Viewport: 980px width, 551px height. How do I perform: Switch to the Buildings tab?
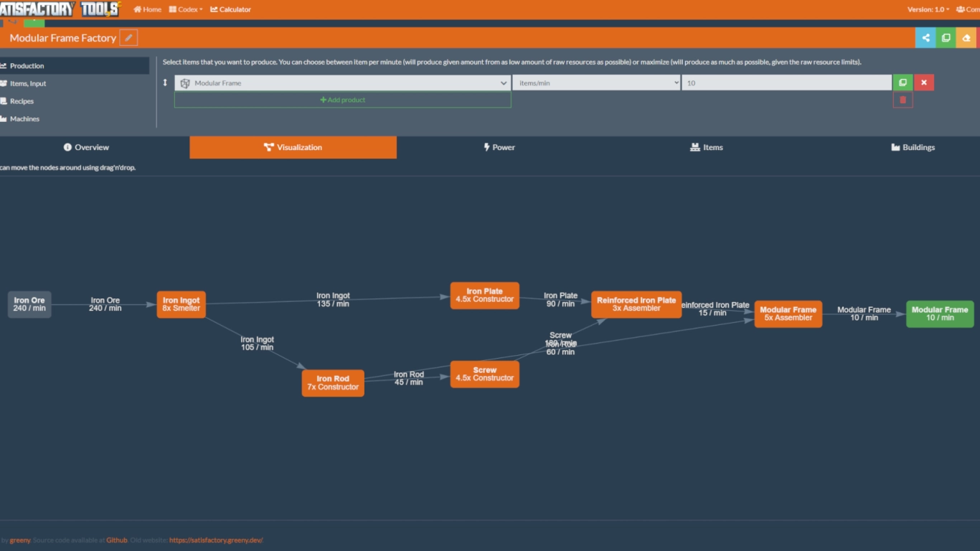[x=913, y=147]
